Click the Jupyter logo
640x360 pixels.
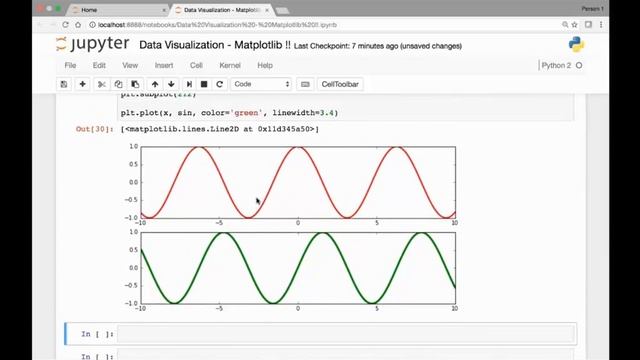pos(93,44)
